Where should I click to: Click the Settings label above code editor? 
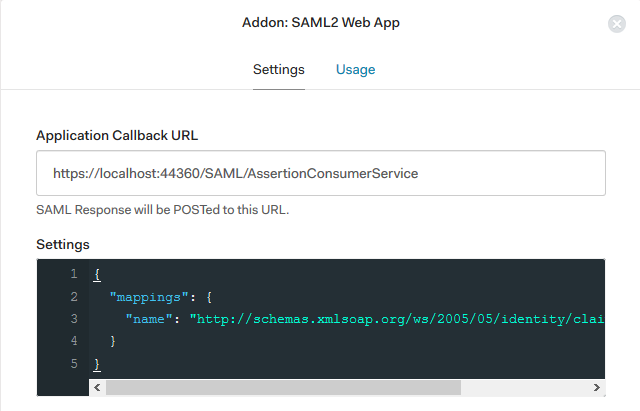pyautogui.click(x=63, y=244)
